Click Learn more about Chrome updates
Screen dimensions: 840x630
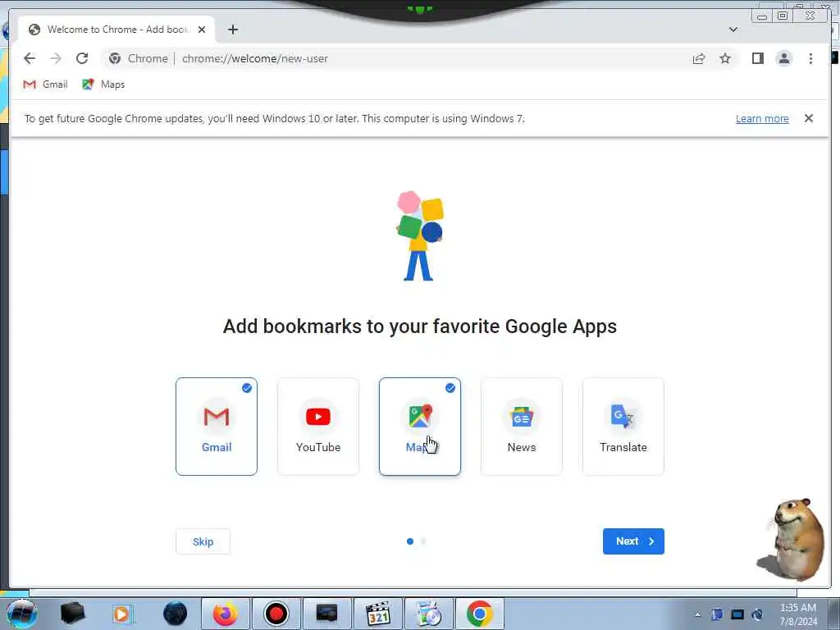[762, 118]
